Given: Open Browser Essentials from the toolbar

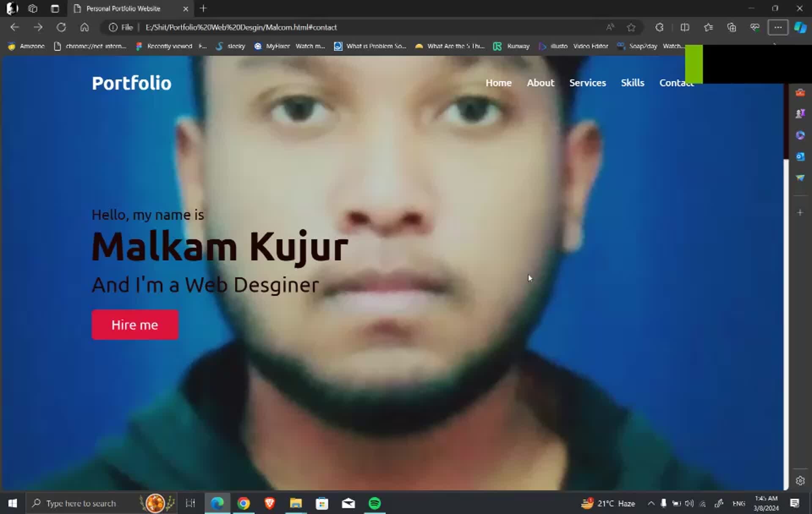Looking at the screenshot, I should [x=755, y=27].
